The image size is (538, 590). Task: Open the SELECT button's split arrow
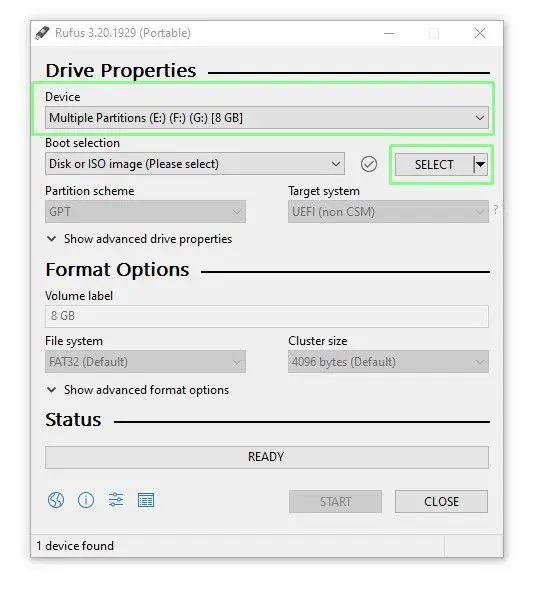point(480,164)
